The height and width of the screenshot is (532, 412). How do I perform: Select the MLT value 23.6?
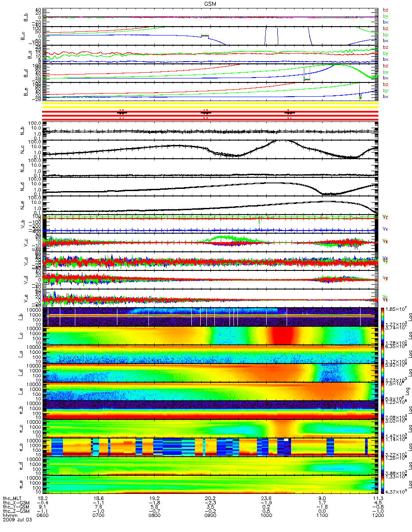tap(266, 498)
